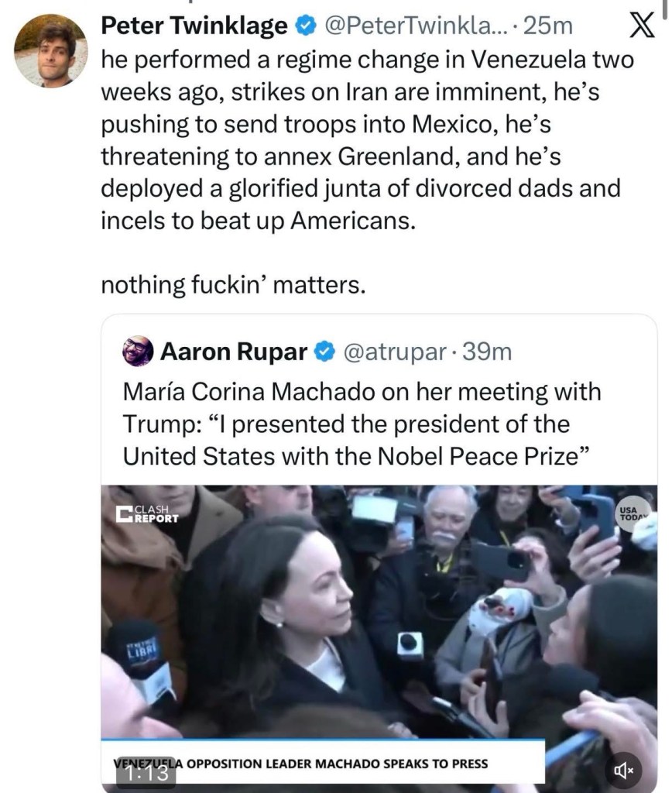Click the verified badge beside Aaron Rupar
This screenshot has height=793, width=672.
[x=324, y=352]
